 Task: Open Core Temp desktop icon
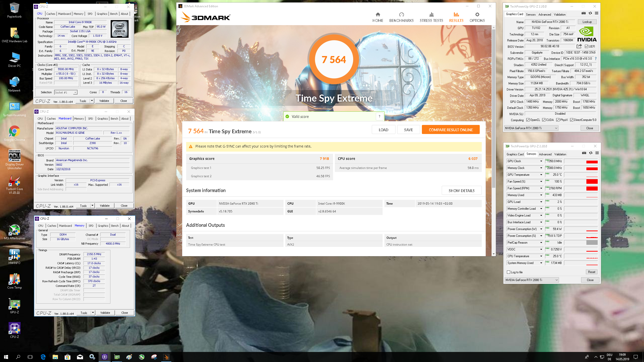coord(14,281)
